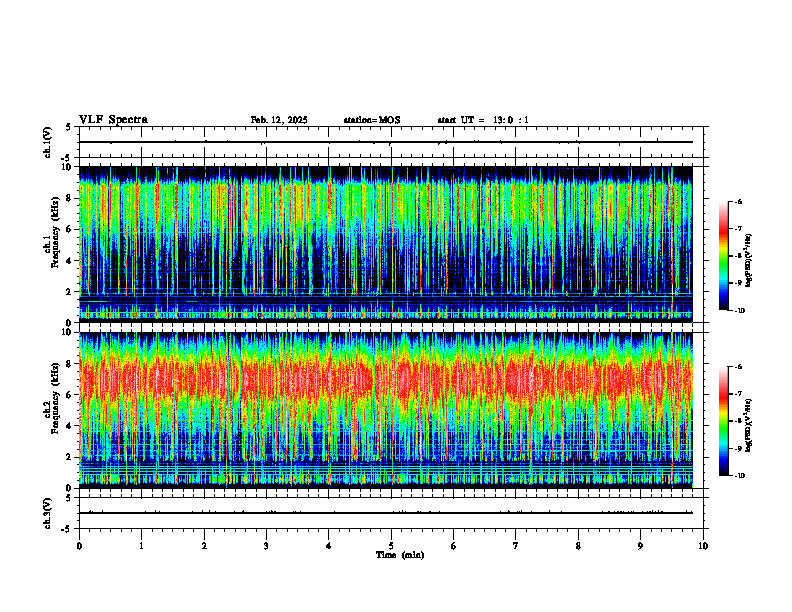Click the ch.1 frequency axis "6" tick label
This screenshot has height=612, width=792.
[x=70, y=230]
